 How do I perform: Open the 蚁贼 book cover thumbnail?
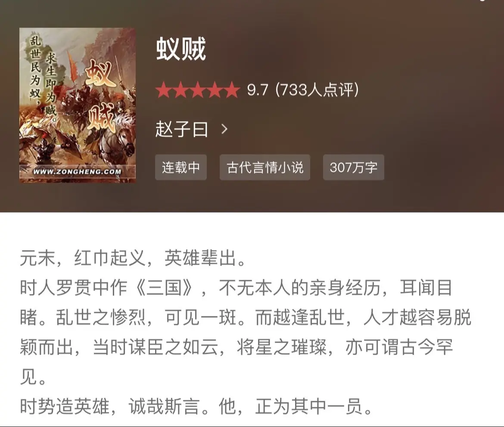tap(78, 105)
